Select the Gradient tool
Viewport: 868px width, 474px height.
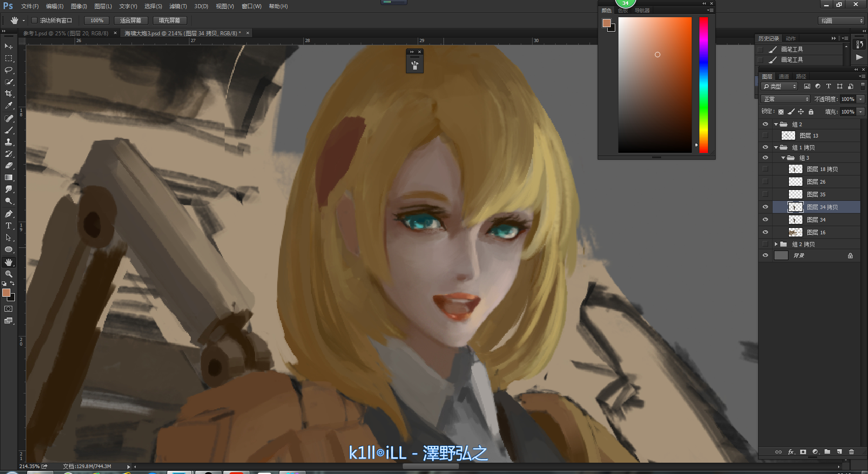tap(9, 177)
